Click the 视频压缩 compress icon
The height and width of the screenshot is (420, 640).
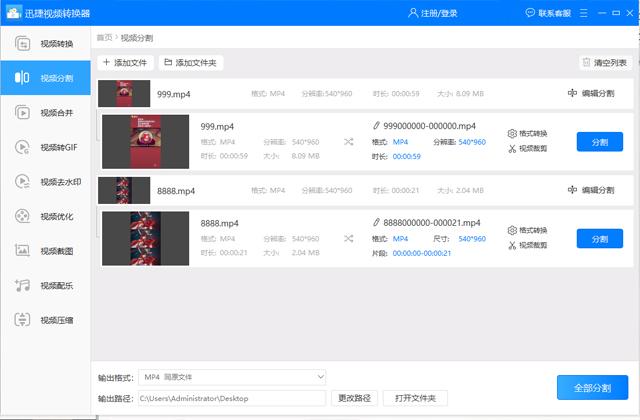coord(22,320)
